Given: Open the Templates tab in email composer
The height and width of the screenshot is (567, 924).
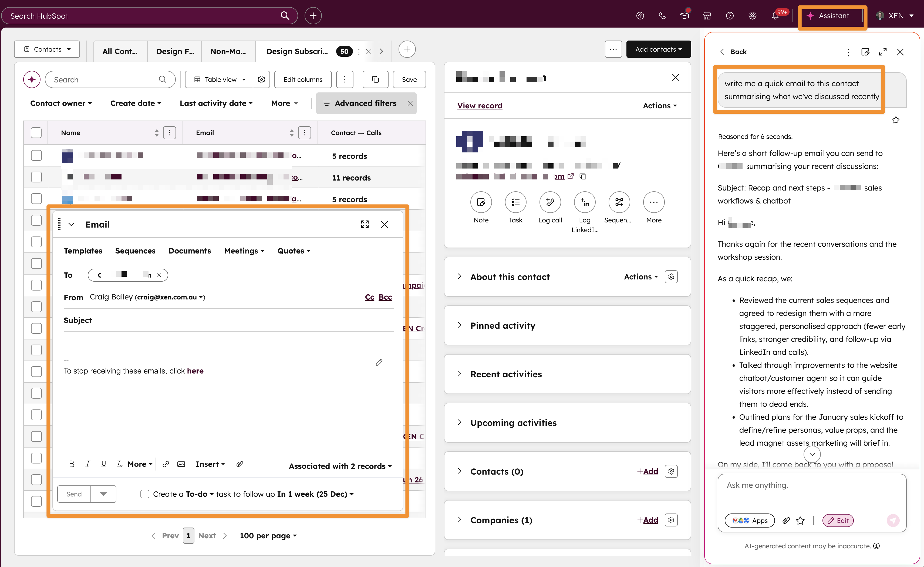Looking at the screenshot, I should [x=83, y=251].
